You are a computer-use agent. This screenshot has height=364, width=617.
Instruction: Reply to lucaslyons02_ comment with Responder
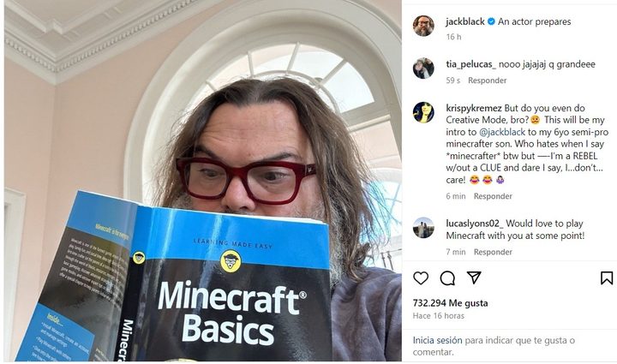coord(493,252)
